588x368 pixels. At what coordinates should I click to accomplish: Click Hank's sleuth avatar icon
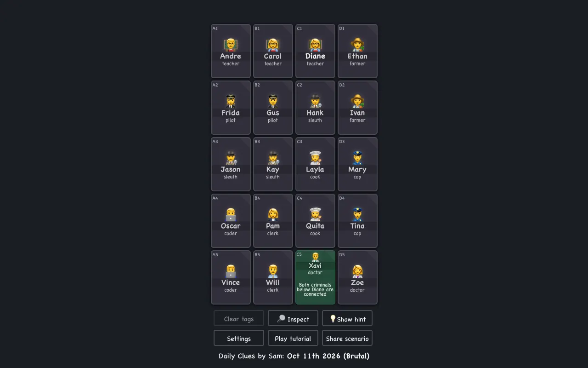(315, 101)
